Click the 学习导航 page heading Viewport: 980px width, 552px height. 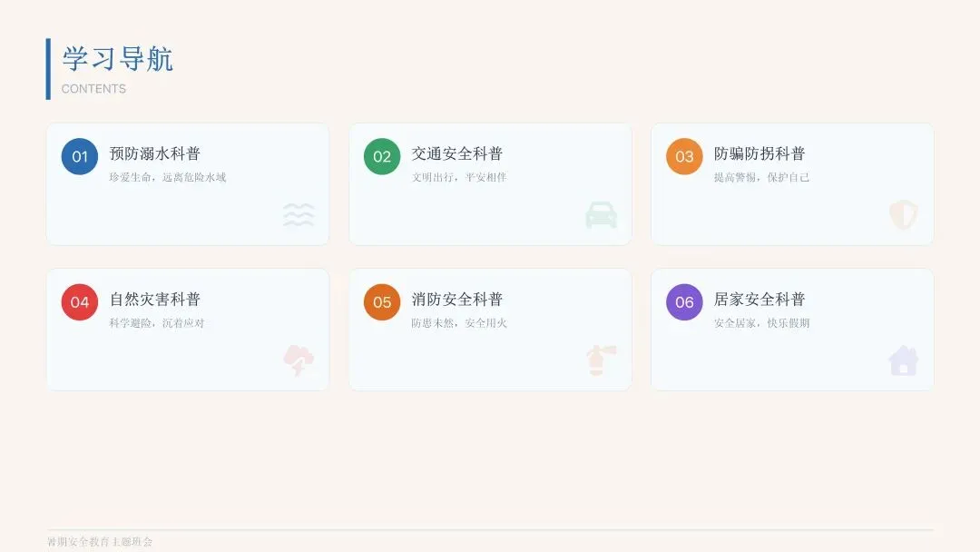pos(117,59)
